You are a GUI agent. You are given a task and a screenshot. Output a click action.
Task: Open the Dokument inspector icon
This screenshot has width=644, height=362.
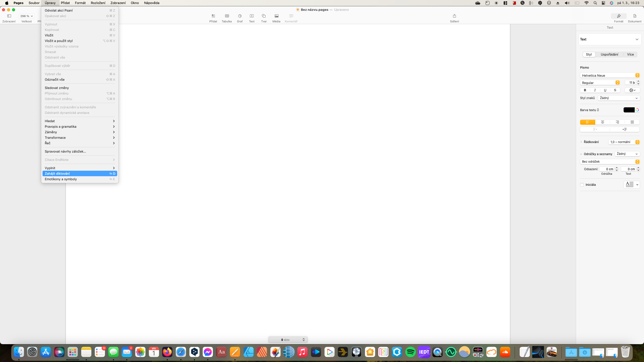point(634,16)
